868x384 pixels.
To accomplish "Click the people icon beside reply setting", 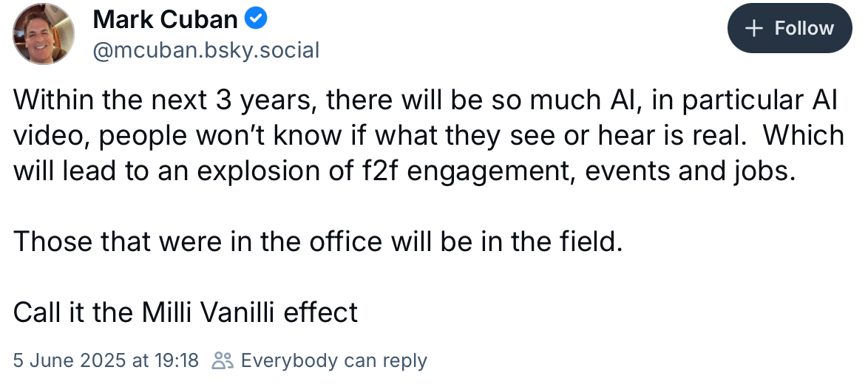I will click(223, 360).
